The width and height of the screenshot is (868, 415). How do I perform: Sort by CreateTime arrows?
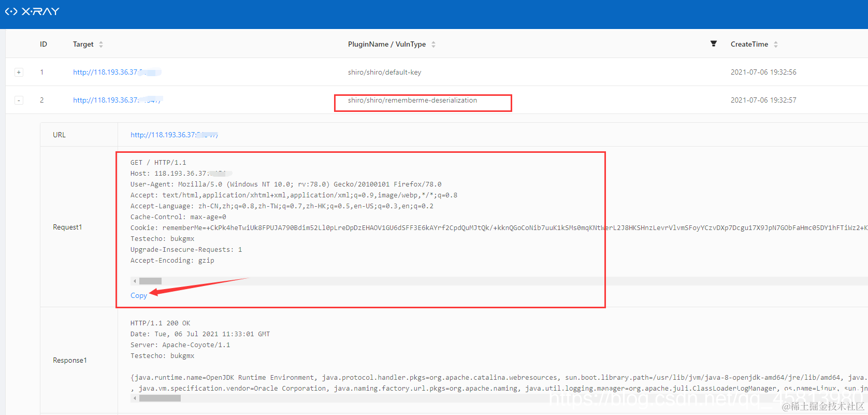click(x=776, y=45)
